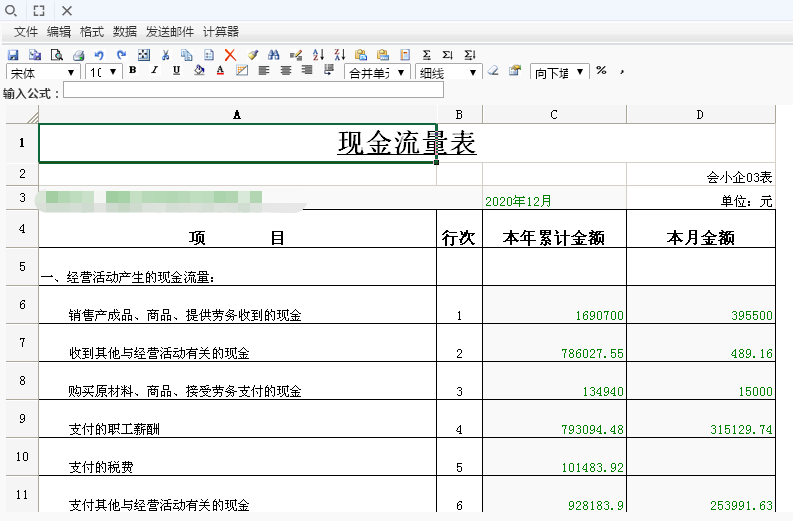The width and height of the screenshot is (793, 521).
Task: Toggle underline formatting
Action: coord(176,71)
